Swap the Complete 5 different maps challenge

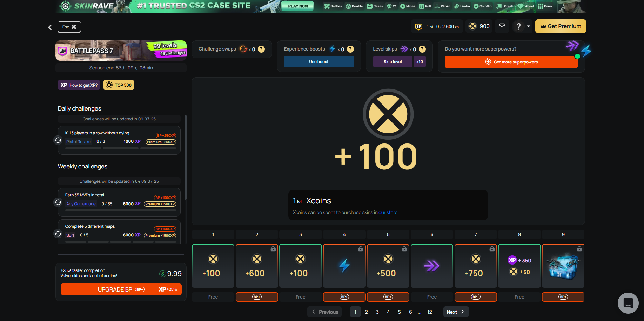click(x=58, y=234)
